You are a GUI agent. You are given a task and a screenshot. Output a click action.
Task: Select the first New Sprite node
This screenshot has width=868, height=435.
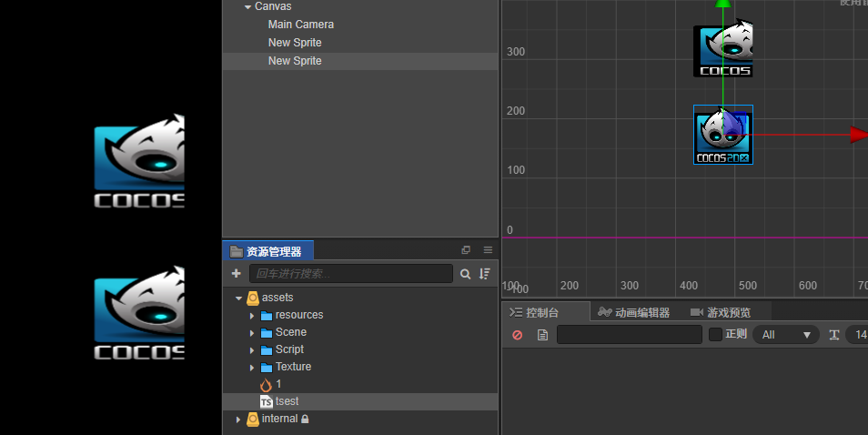pos(295,43)
